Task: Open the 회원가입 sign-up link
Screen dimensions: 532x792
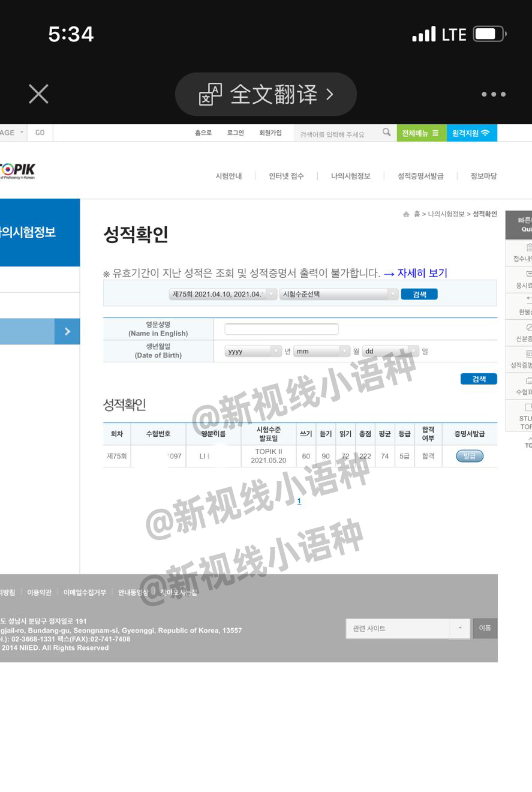Action: pyautogui.click(x=270, y=133)
